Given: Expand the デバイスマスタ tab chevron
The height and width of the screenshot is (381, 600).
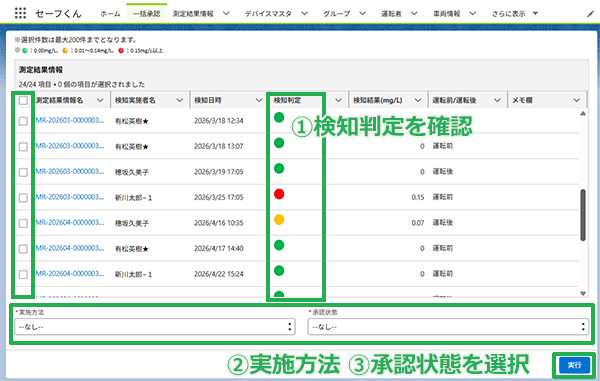Looking at the screenshot, I should (x=304, y=13).
